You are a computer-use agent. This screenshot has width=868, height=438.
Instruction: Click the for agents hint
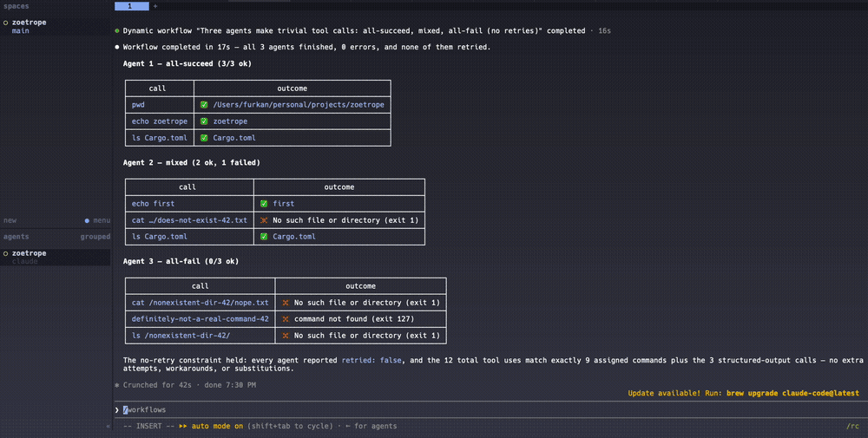click(x=371, y=427)
